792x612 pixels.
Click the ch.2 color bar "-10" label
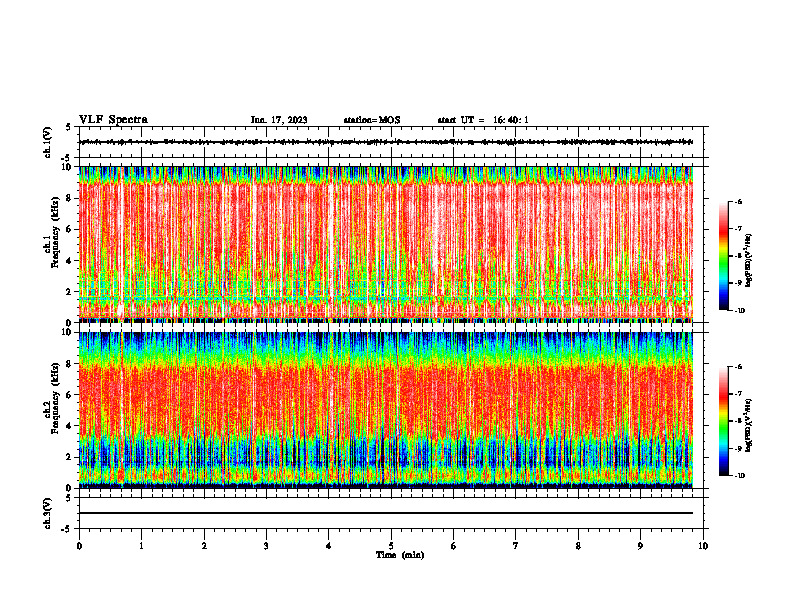pyautogui.click(x=739, y=476)
